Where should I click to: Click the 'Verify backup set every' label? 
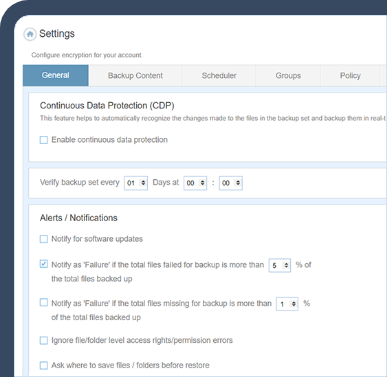point(80,183)
